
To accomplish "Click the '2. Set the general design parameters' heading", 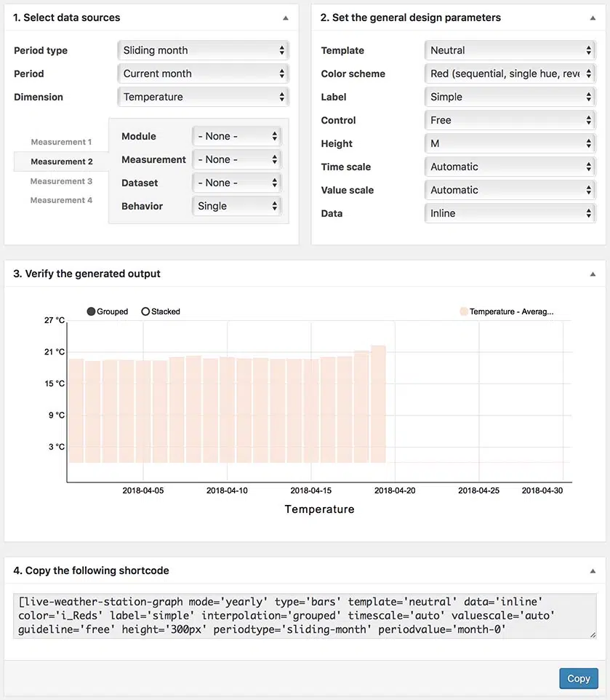I will [x=410, y=18].
